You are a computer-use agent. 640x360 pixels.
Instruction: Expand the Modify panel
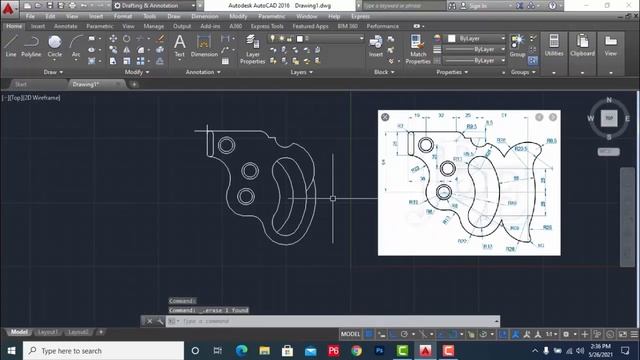click(137, 72)
